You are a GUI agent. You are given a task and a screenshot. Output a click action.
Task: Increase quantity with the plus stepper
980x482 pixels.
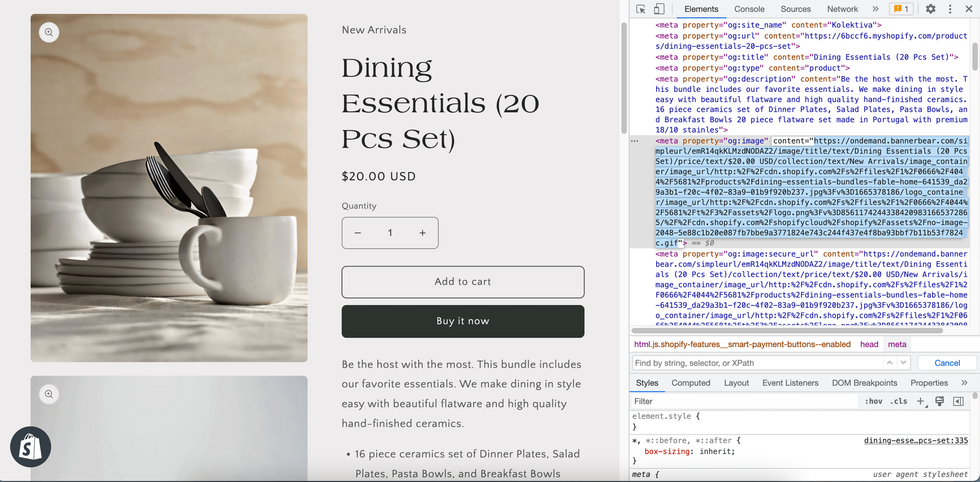click(x=422, y=232)
